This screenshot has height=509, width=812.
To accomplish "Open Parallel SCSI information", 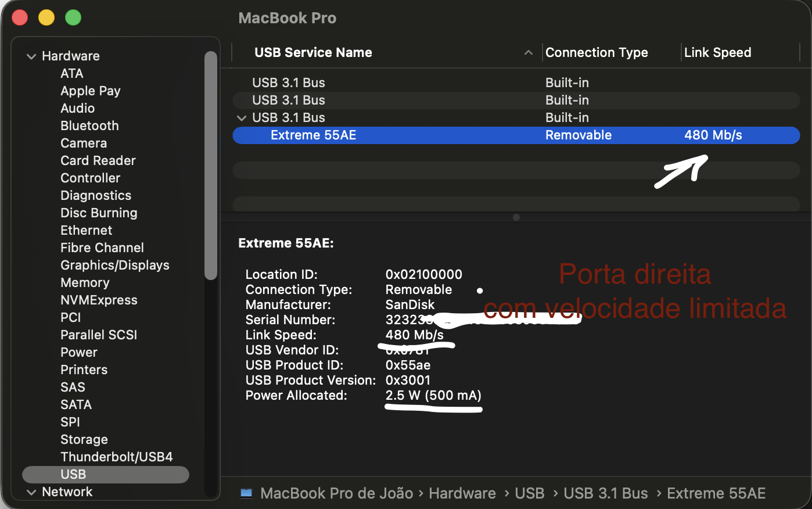I will click(x=99, y=335).
